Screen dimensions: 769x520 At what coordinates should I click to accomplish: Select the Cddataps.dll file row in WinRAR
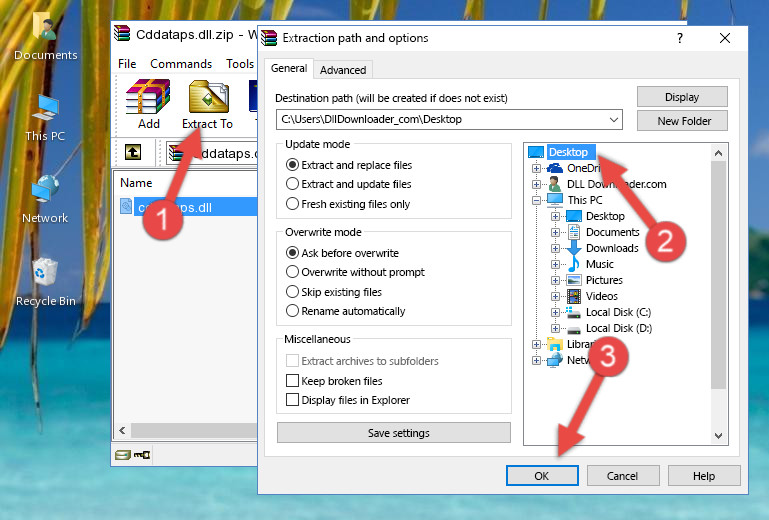[x=188, y=207]
